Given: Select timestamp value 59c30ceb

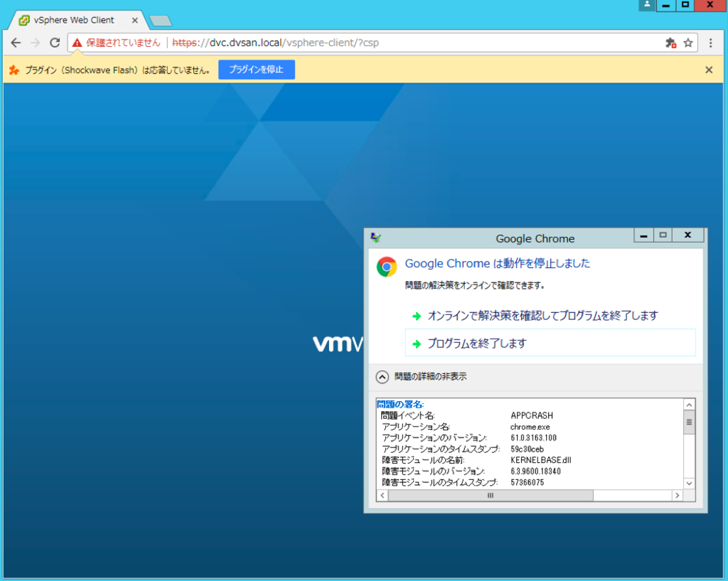Looking at the screenshot, I should pyautogui.click(x=527, y=449).
